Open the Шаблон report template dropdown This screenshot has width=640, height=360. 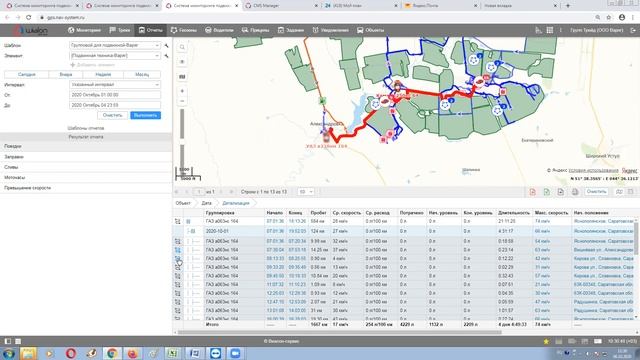click(115, 45)
